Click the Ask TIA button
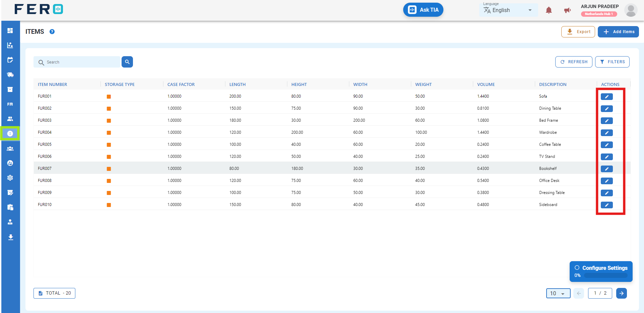Viewport: 644px width, 313px height. 423,10
